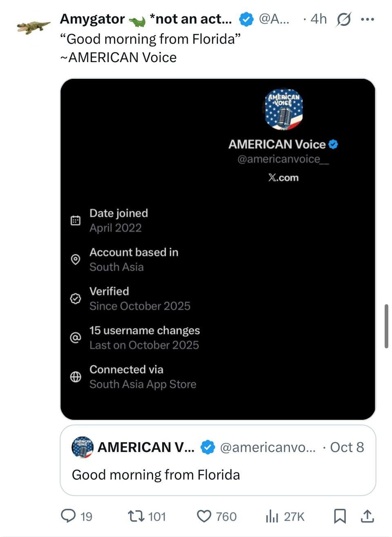392x537 pixels.
Task: Click the quoted tweet's Oct 8 date
Action: (x=347, y=448)
